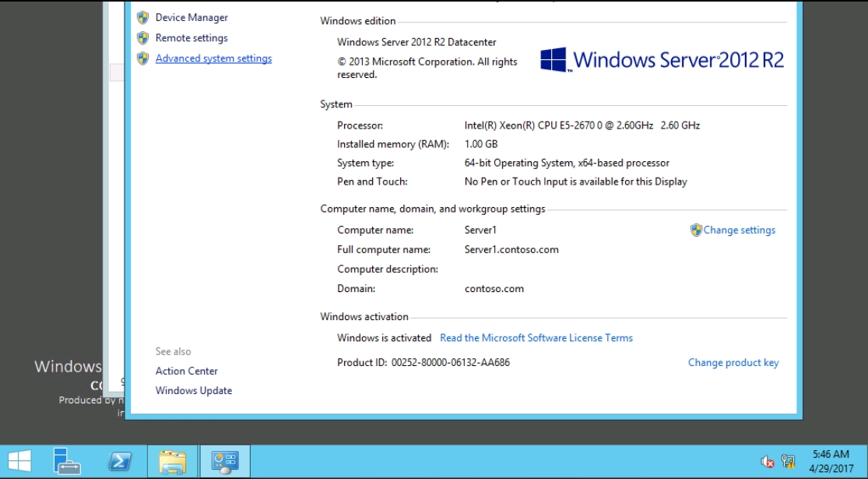868x479 pixels.
Task: Select the 2013 Microsoft Corporation copyright text
Action: point(427,68)
